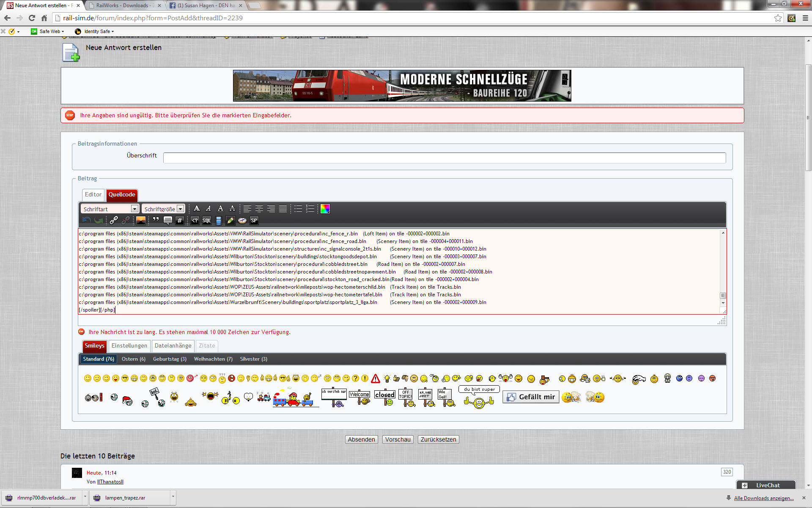This screenshot has height=508, width=812.
Task: Switch to the Editor tab
Action: point(93,195)
